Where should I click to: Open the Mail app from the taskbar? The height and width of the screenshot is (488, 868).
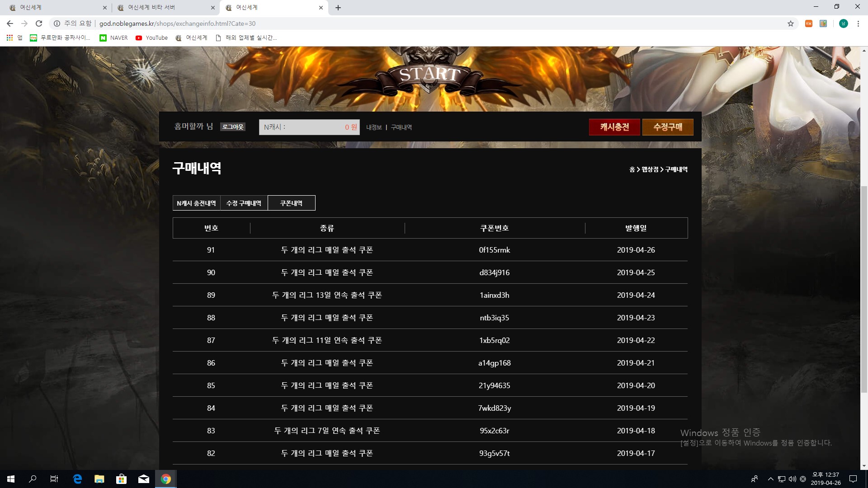tap(144, 479)
